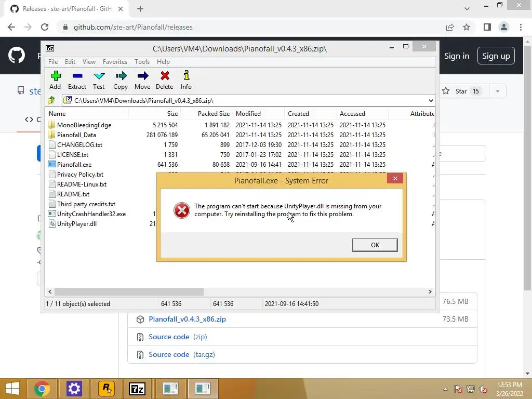The image size is (532, 399).
Task: Open the File menu in 7-Zip
Action: [x=53, y=62]
